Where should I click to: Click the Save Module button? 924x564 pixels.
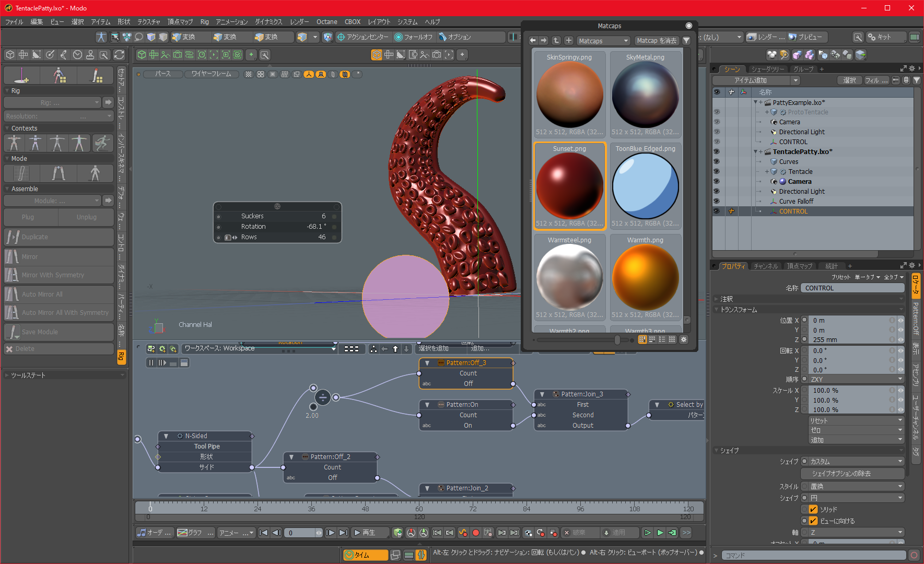(59, 332)
